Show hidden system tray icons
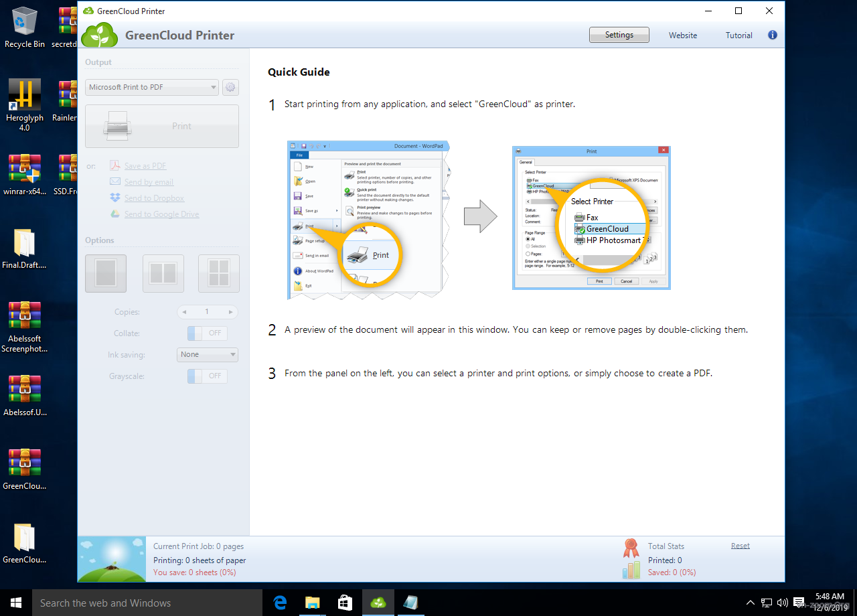The image size is (857, 616). point(751,603)
